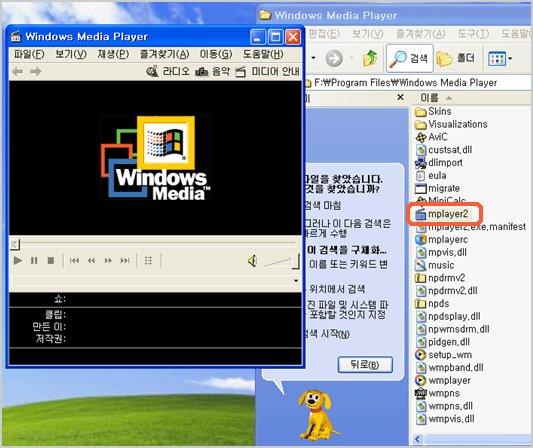Click the 음악 music toolbar button

pos(212,71)
